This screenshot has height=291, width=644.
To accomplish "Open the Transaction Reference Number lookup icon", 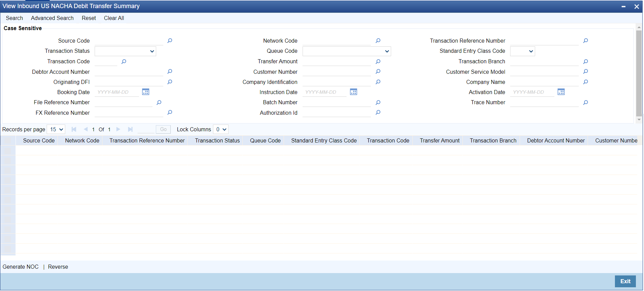I will 586,41.
